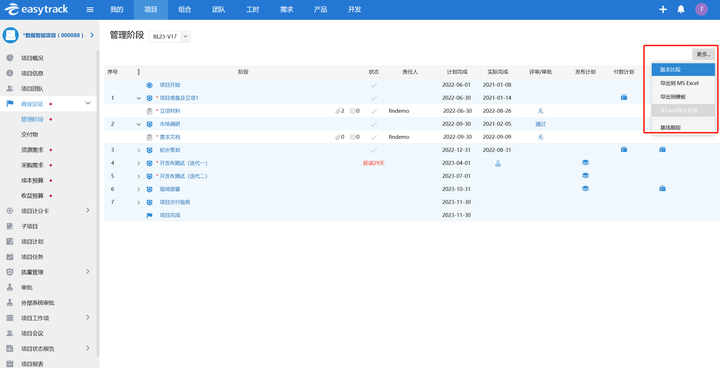Click the 商业论证 flag icon in sidebar
This screenshot has height=368, width=720.
[x=10, y=104]
